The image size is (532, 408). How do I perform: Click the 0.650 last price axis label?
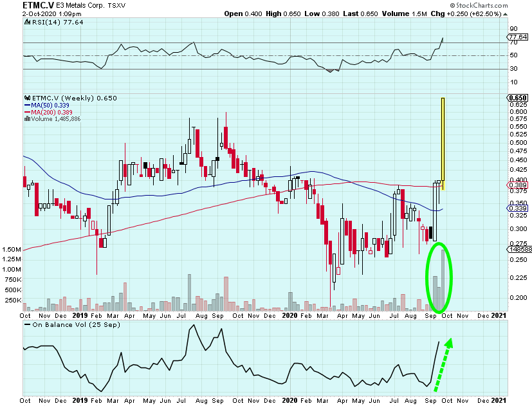pyautogui.click(x=518, y=98)
